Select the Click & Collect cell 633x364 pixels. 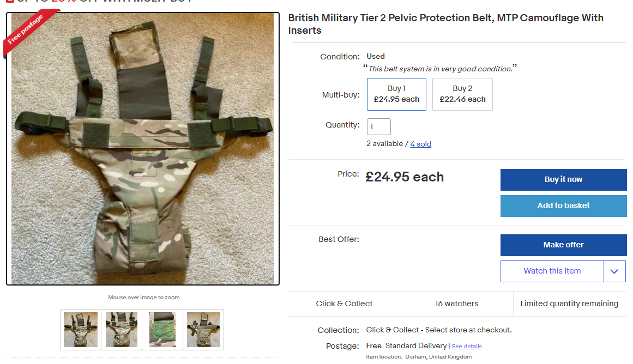[344, 304]
